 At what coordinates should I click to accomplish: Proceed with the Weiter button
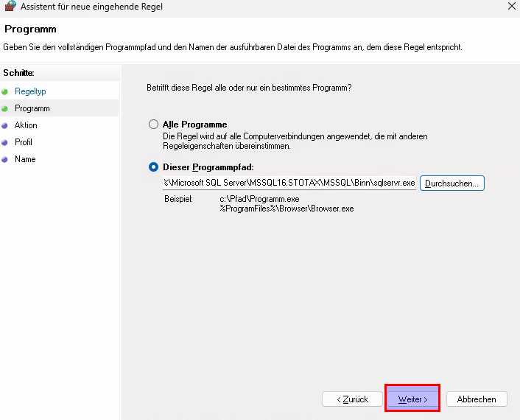[x=412, y=399]
